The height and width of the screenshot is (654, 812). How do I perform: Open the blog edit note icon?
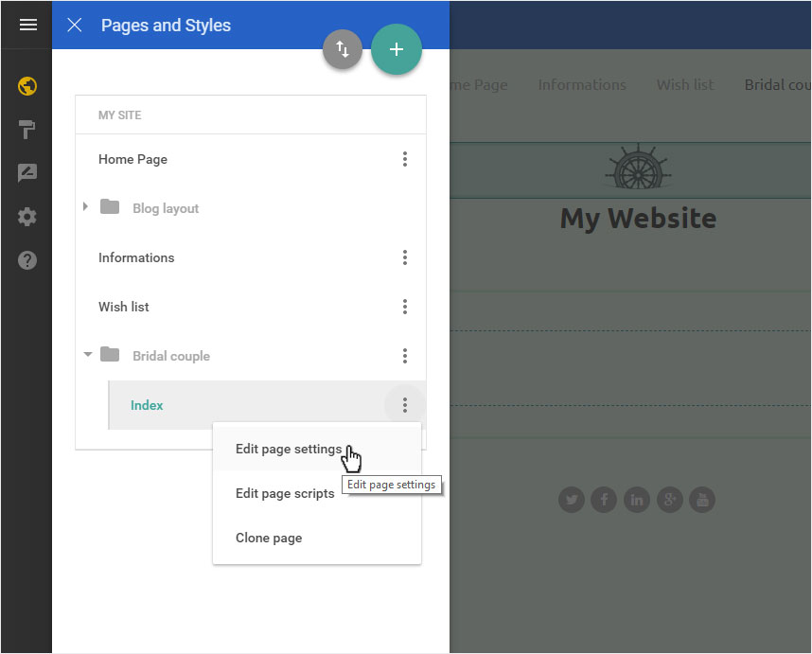pyautogui.click(x=26, y=173)
